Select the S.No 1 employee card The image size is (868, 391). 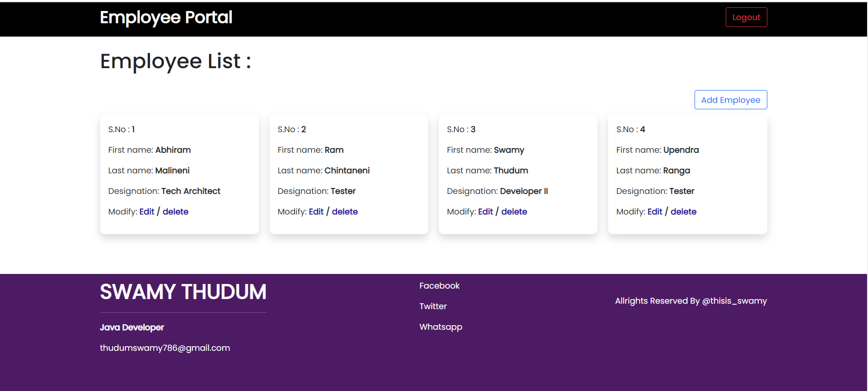(x=179, y=174)
